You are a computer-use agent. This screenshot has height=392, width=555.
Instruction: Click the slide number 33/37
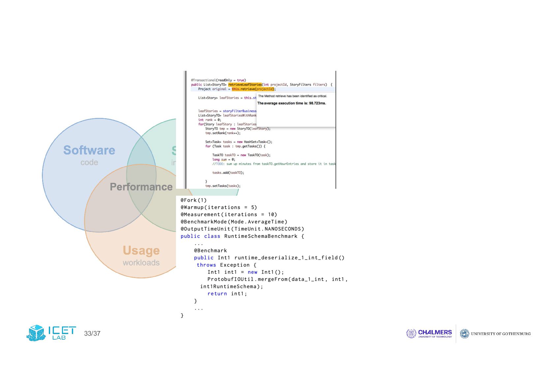tap(92, 333)
